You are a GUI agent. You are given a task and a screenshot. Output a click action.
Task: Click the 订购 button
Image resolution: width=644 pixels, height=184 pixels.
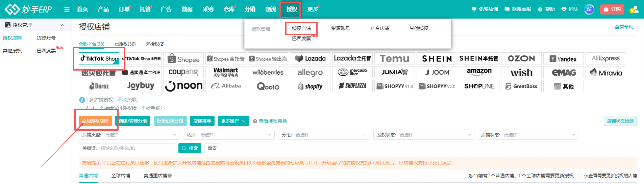click(612, 9)
